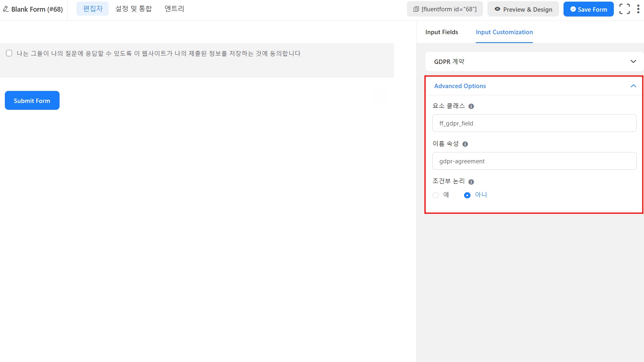Click the GDPR consent sentence text
644x362 pixels.
point(159,53)
